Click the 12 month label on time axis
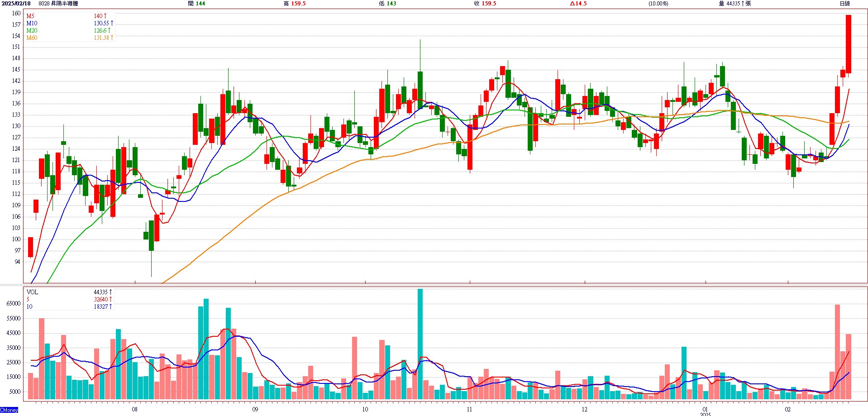 click(x=585, y=409)
